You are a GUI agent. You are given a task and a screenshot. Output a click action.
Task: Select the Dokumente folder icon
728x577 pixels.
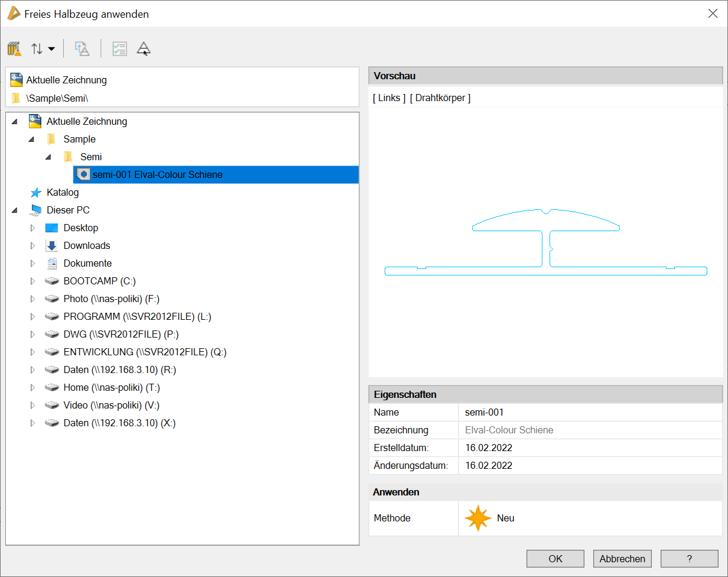click(52, 264)
